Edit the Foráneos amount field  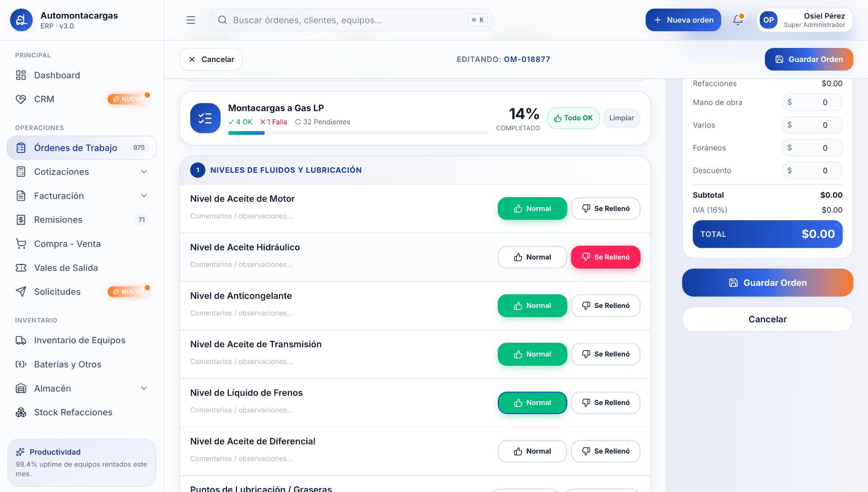pos(812,148)
